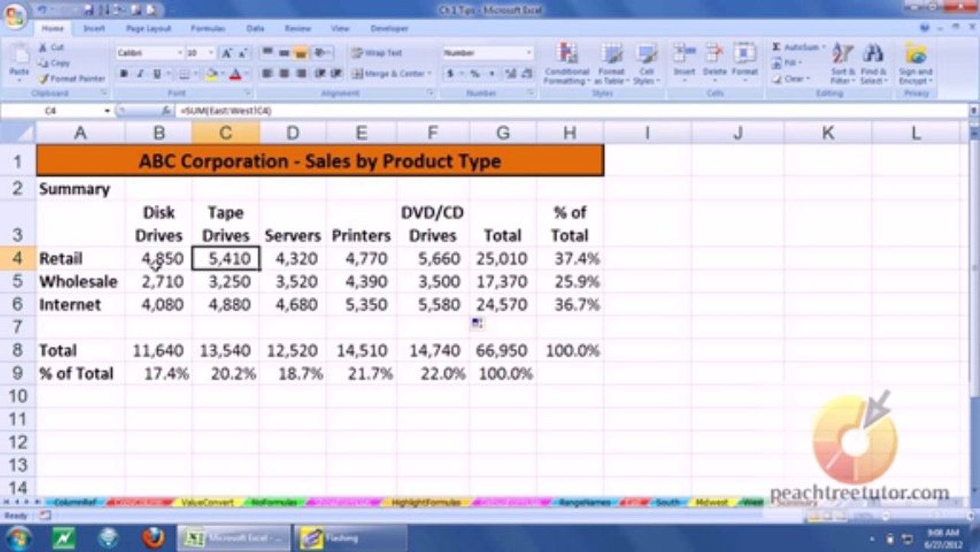Align text right
Image resolution: width=980 pixels, height=552 pixels.
(x=301, y=74)
